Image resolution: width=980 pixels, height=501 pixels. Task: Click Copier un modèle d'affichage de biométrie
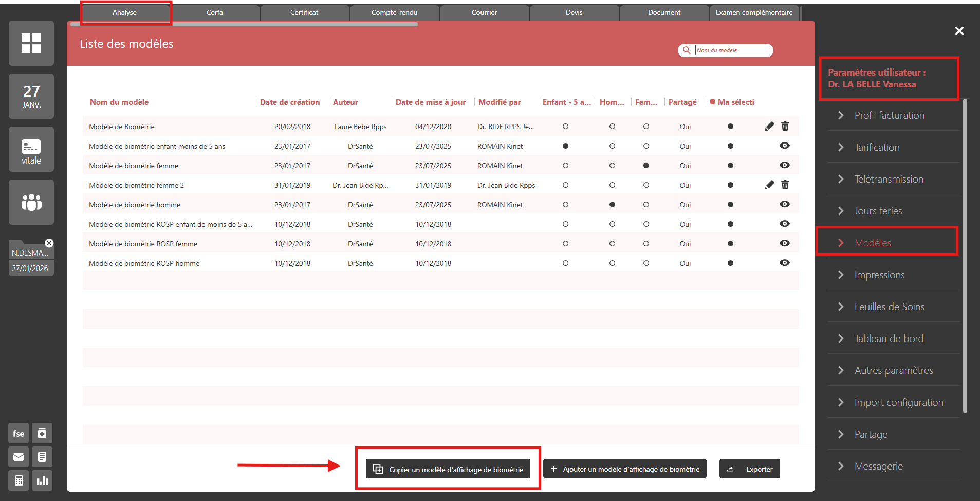pyautogui.click(x=448, y=469)
